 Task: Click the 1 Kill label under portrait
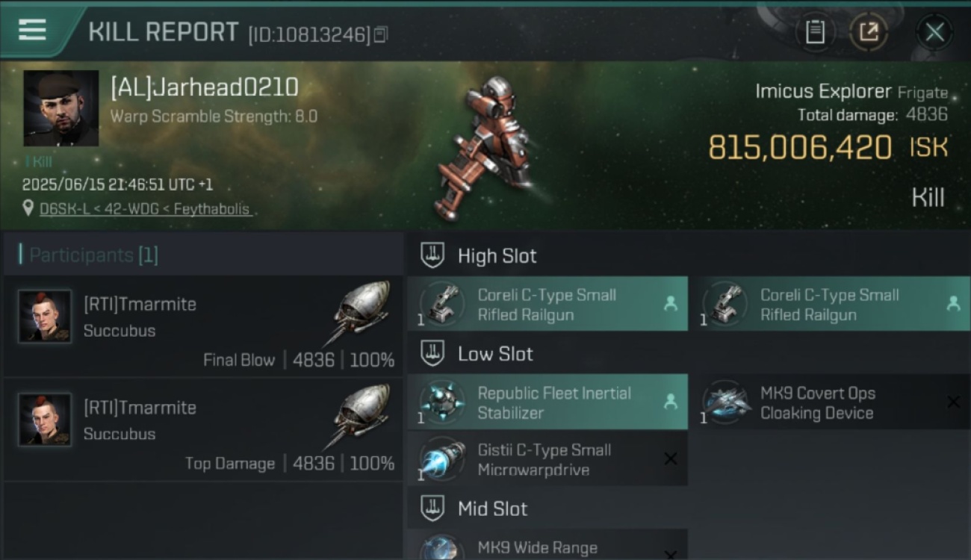coord(38,161)
